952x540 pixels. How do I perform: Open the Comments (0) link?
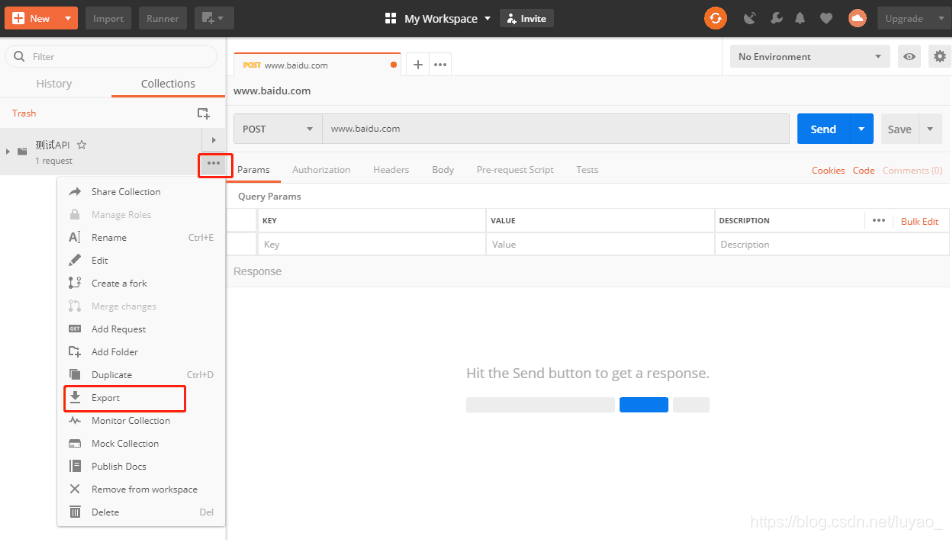[x=912, y=171]
